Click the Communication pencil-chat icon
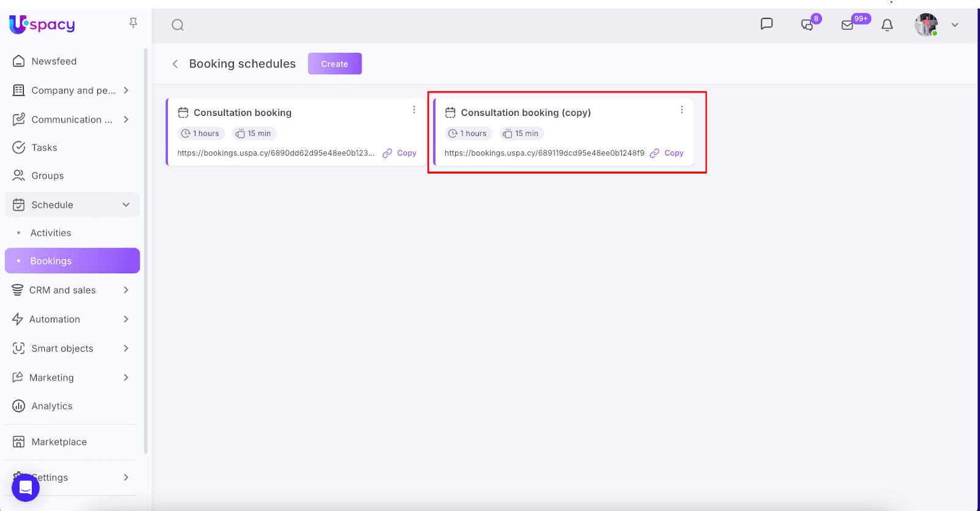 (x=19, y=119)
